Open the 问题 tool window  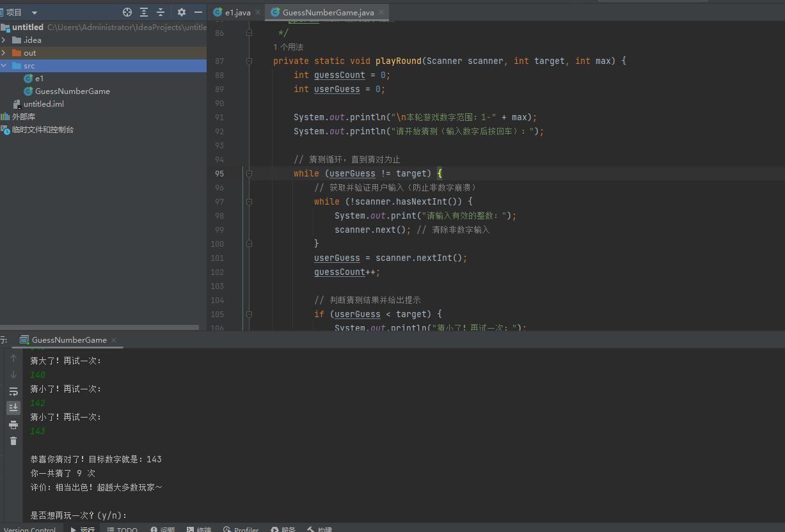point(162,529)
